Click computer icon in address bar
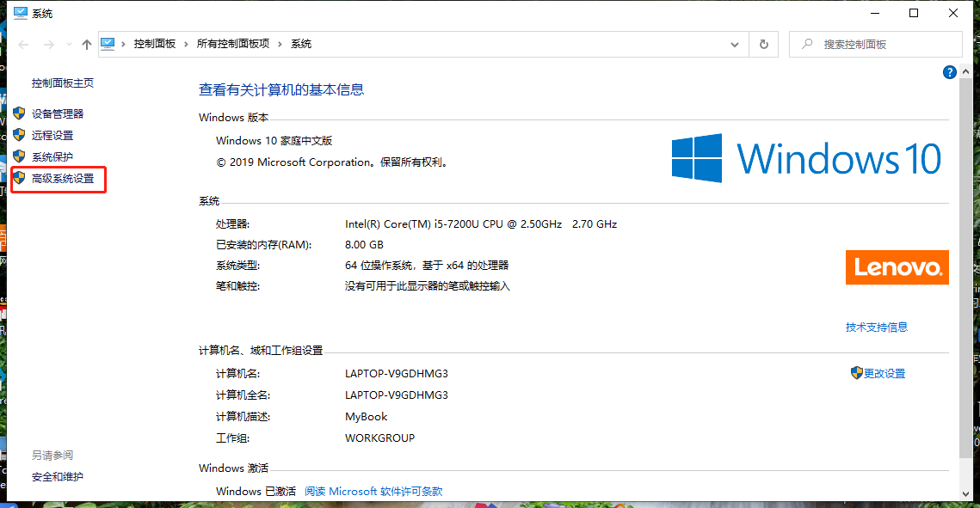Screen dimensions: 980x508 pyautogui.click(x=108, y=44)
